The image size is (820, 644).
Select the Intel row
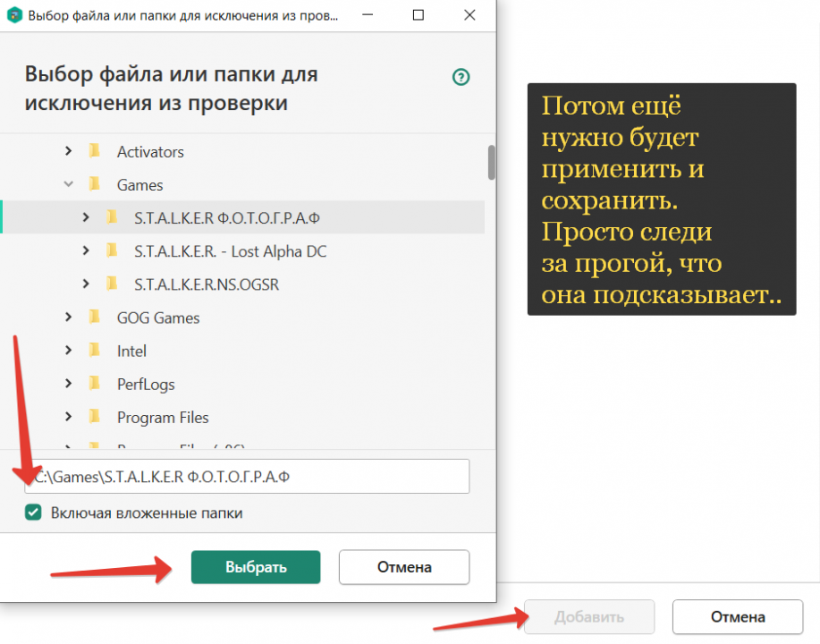pyautogui.click(x=242, y=350)
